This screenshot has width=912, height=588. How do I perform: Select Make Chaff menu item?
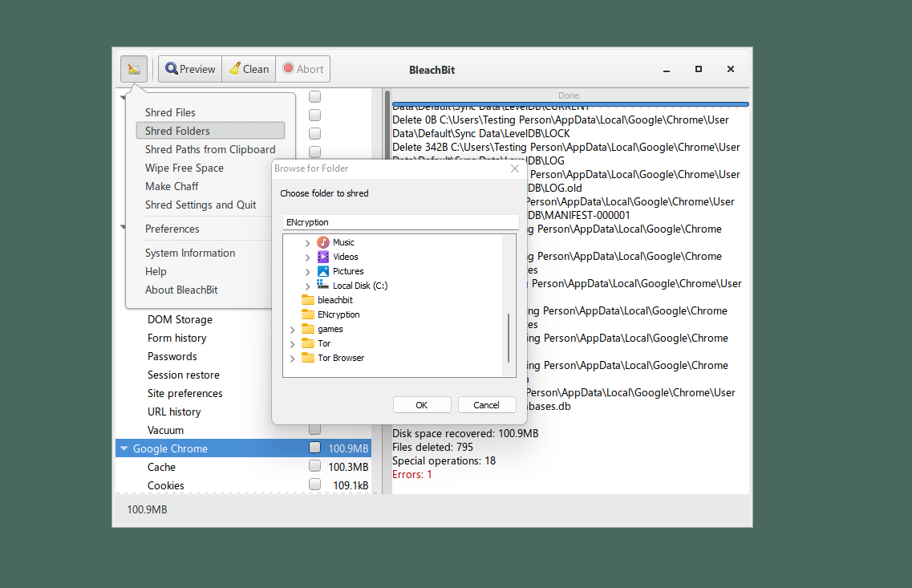pos(172,186)
